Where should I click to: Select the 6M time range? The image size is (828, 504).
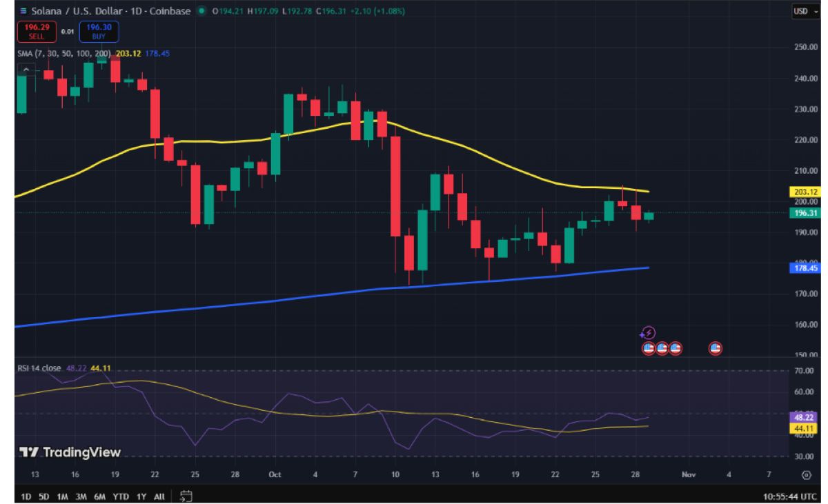[x=100, y=496]
